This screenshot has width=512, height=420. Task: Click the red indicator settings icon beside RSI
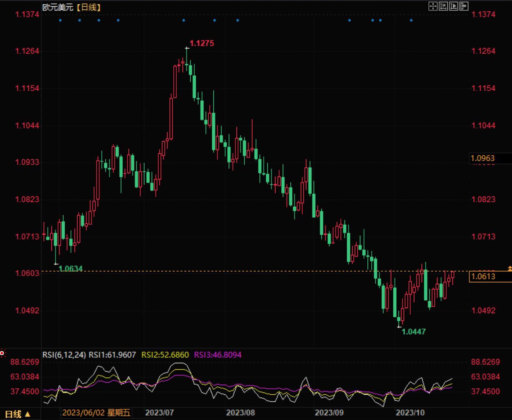click(x=2, y=353)
